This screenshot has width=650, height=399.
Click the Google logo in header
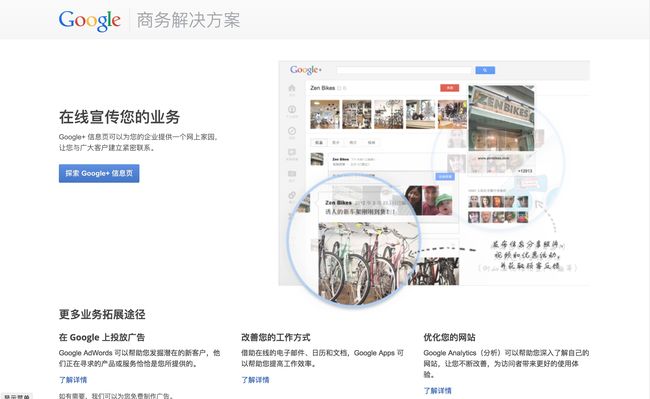coord(90,20)
